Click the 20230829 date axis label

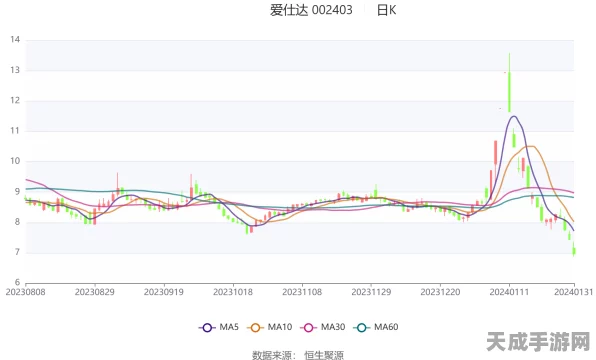pyautogui.click(x=95, y=292)
